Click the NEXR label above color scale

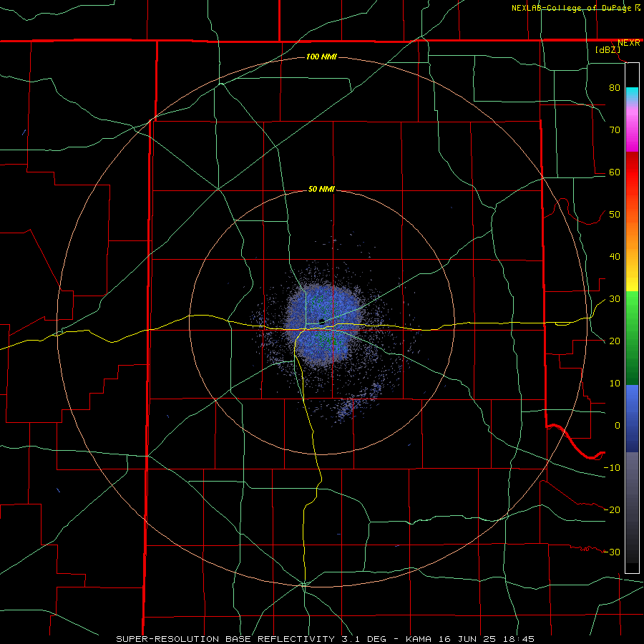click(629, 43)
